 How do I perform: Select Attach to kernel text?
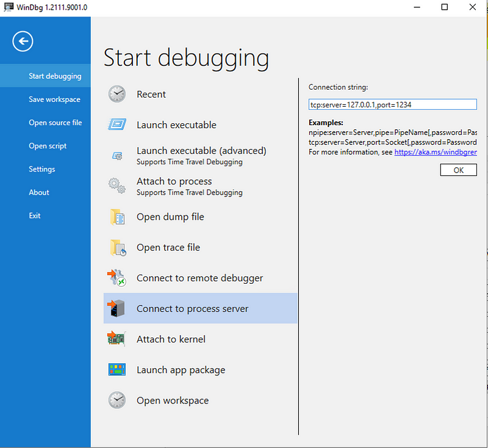pyautogui.click(x=171, y=339)
